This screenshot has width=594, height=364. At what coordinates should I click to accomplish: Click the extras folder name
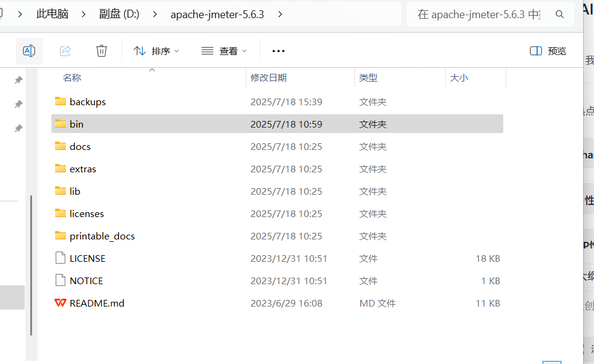tap(83, 169)
